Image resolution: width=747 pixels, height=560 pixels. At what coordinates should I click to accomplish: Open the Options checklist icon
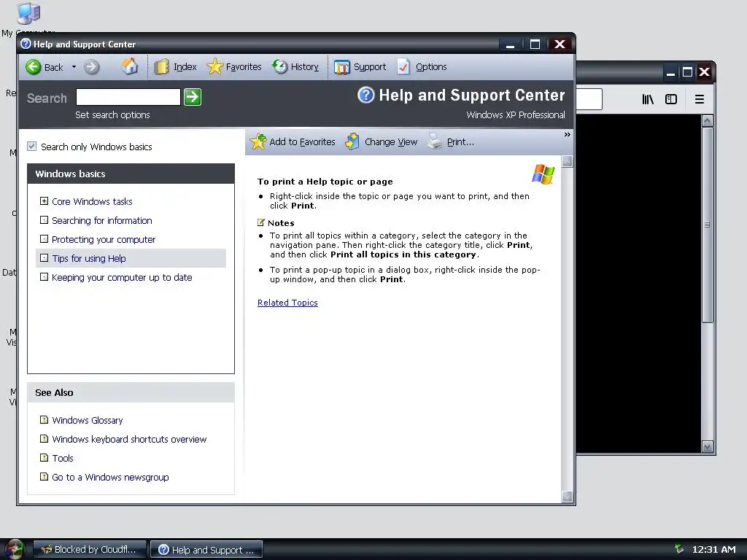click(x=403, y=66)
